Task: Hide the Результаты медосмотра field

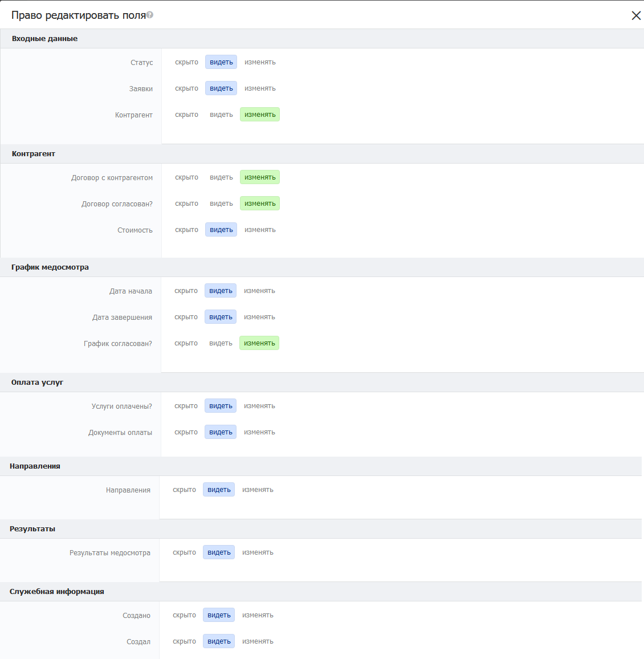Action: tap(185, 552)
